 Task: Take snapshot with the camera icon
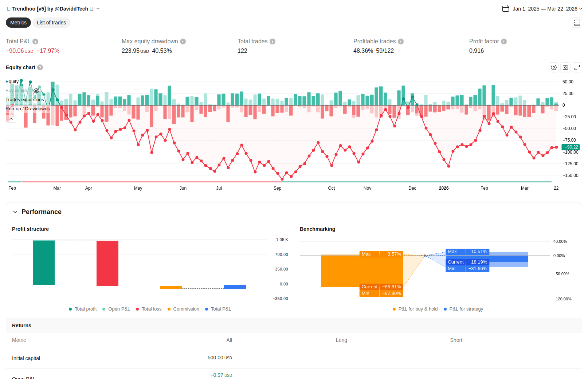(565, 67)
